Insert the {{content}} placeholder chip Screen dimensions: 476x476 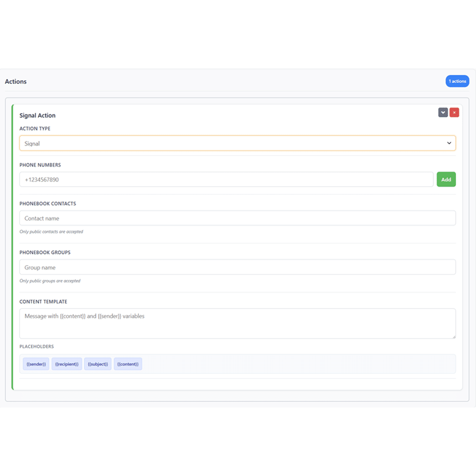coord(128,364)
